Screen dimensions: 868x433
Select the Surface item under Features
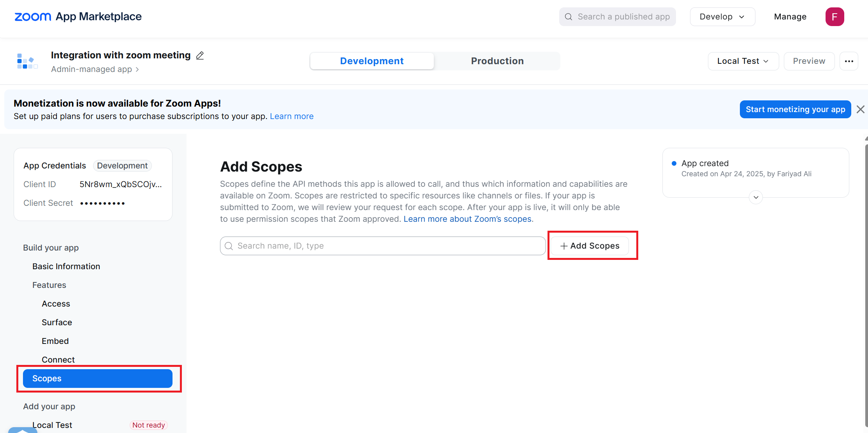pyautogui.click(x=57, y=323)
